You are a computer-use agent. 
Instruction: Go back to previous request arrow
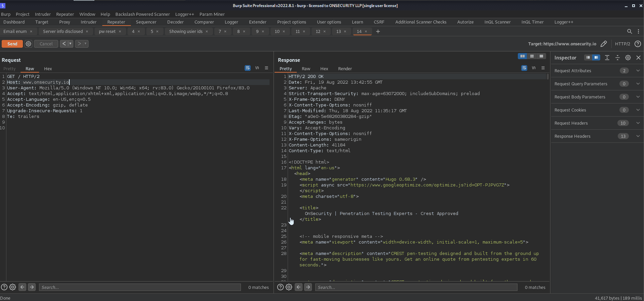point(64,44)
